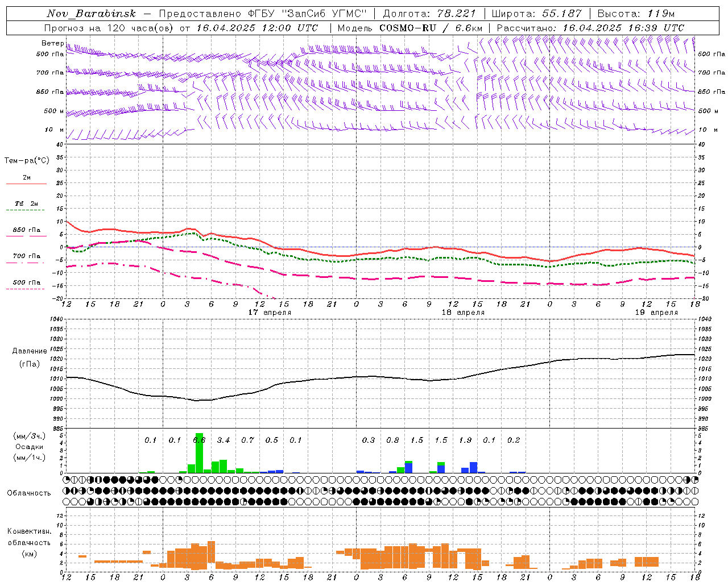Viewport: 728px width, 582px height.
Task: Click the 0.5 precipitation total value
Action: click(x=272, y=440)
